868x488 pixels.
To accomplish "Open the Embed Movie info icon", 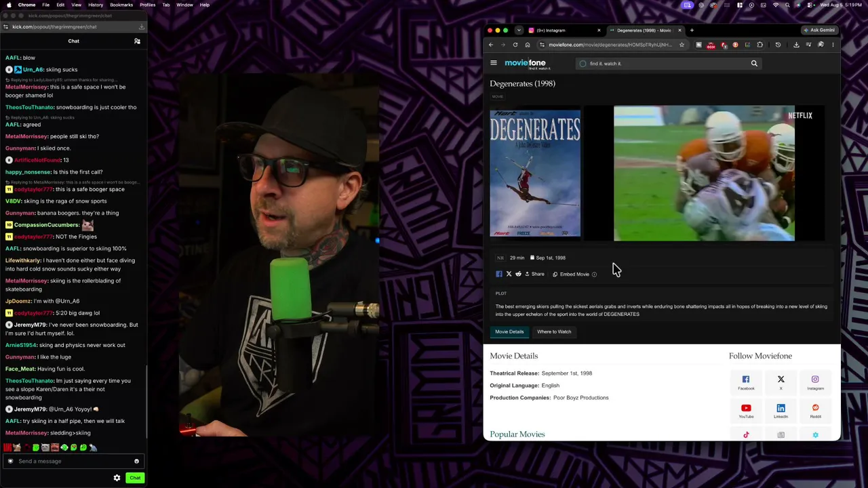I will coord(594,274).
